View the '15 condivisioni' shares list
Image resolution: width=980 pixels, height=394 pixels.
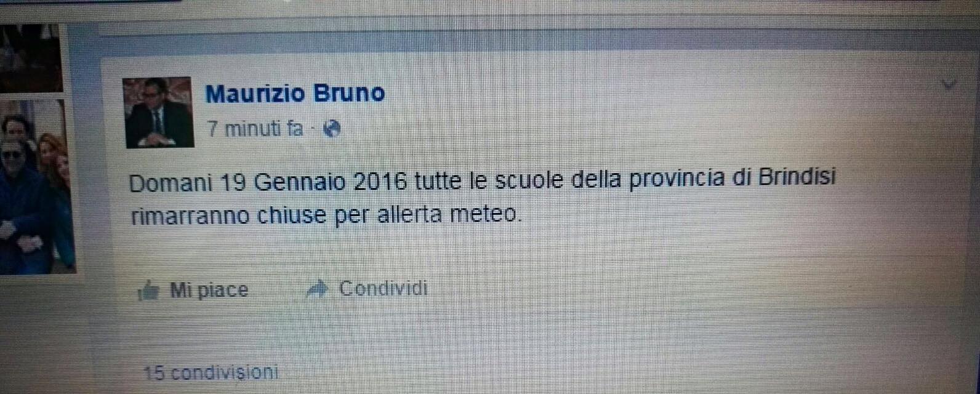click(211, 372)
